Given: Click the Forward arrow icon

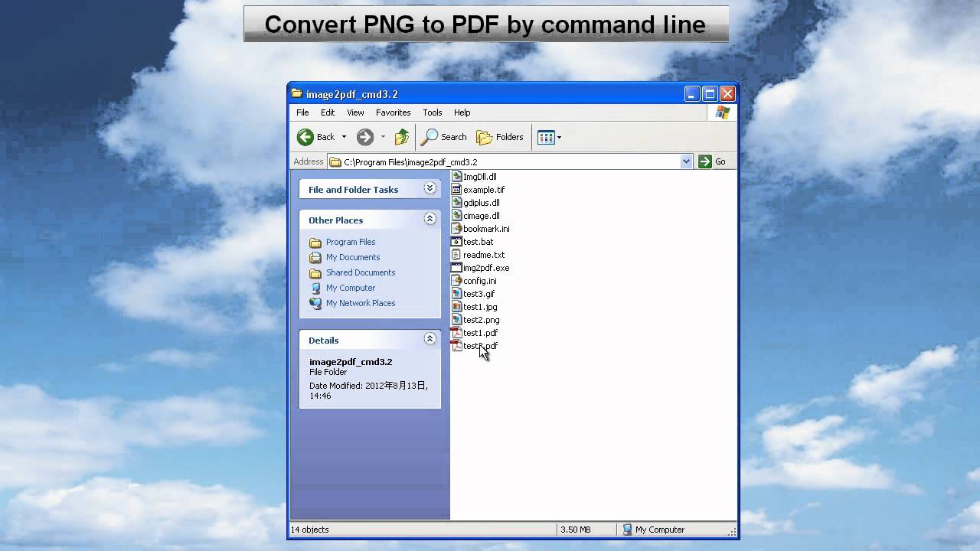Looking at the screenshot, I should tap(365, 137).
